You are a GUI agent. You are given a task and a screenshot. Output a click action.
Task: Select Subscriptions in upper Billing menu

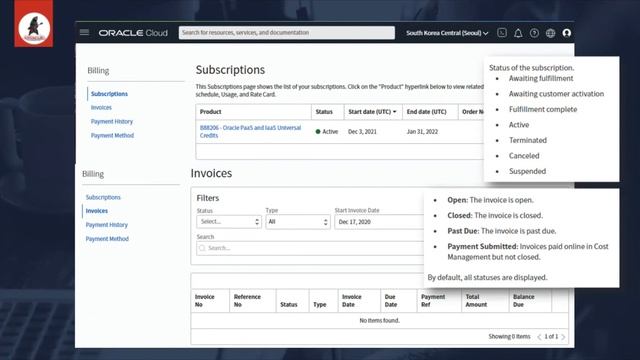click(109, 94)
